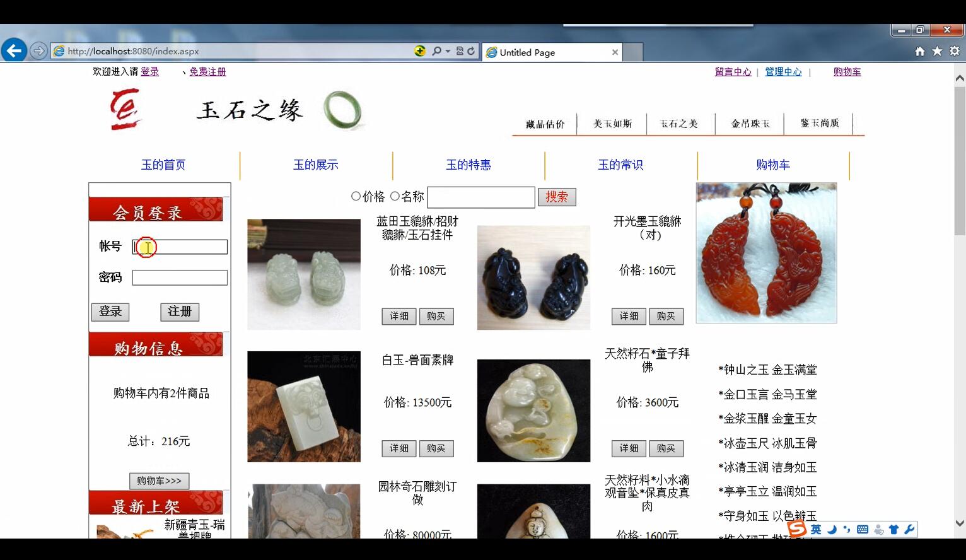Click 详细 for 白玉-兽面素牌
966x560 pixels.
pyautogui.click(x=399, y=449)
